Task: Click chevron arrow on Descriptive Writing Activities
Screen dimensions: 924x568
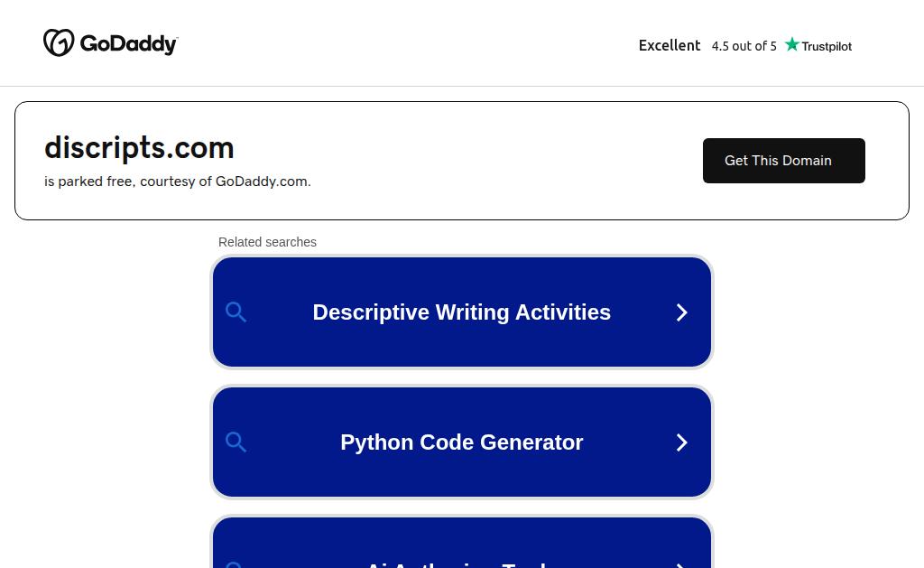Action: (x=682, y=312)
